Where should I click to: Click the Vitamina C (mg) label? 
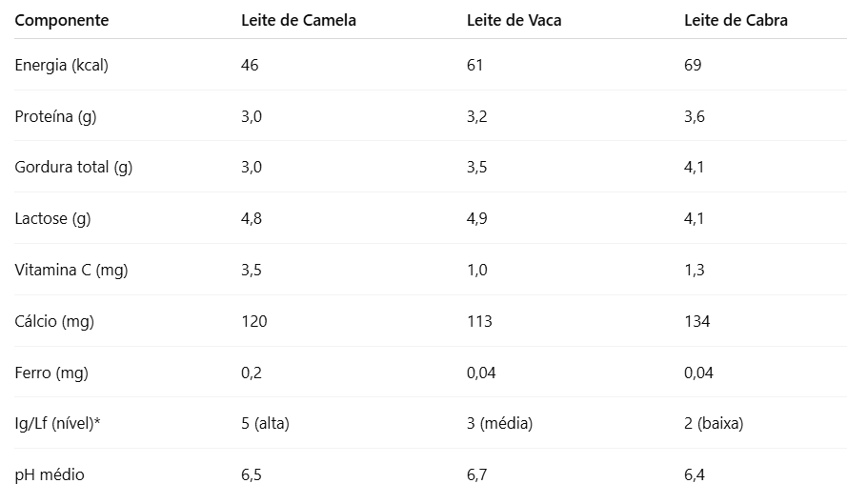71,270
